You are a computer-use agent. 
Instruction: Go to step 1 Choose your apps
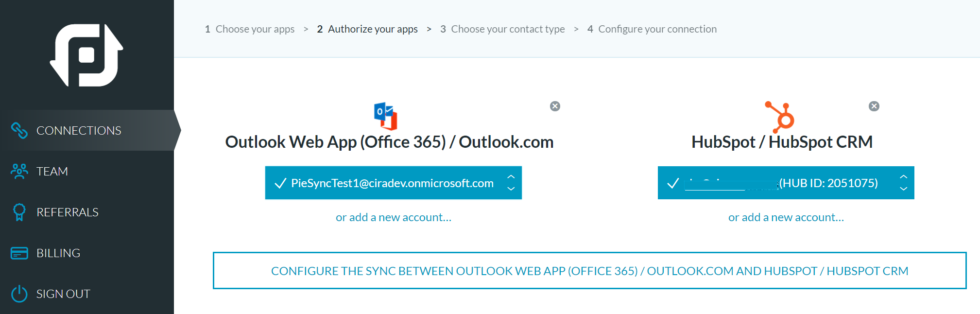pyautogui.click(x=250, y=29)
